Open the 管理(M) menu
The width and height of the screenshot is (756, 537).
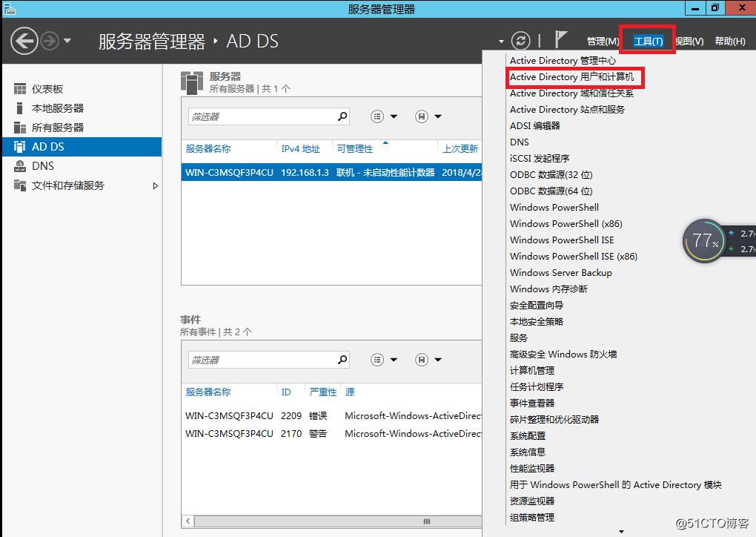tap(603, 42)
